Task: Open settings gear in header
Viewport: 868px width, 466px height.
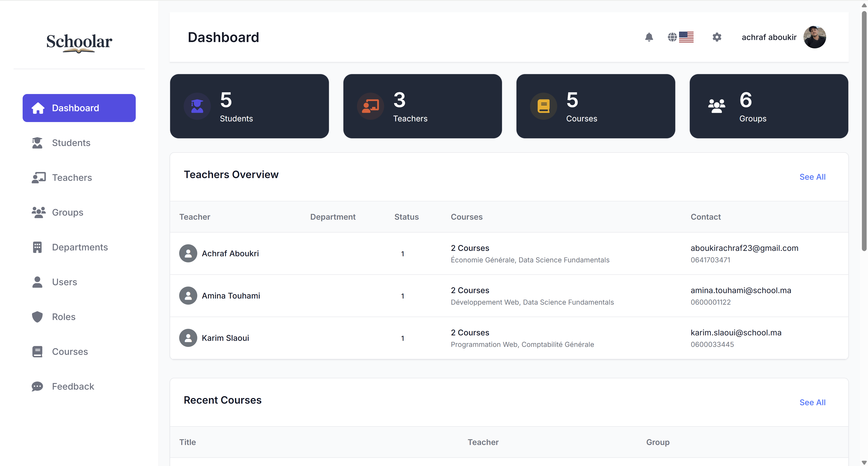Action: point(717,37)
